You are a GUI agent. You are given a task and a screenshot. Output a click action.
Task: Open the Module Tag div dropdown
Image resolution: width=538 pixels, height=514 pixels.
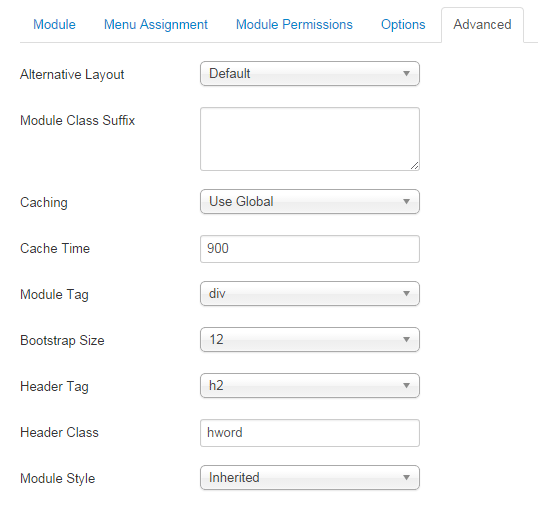(310, 293)
